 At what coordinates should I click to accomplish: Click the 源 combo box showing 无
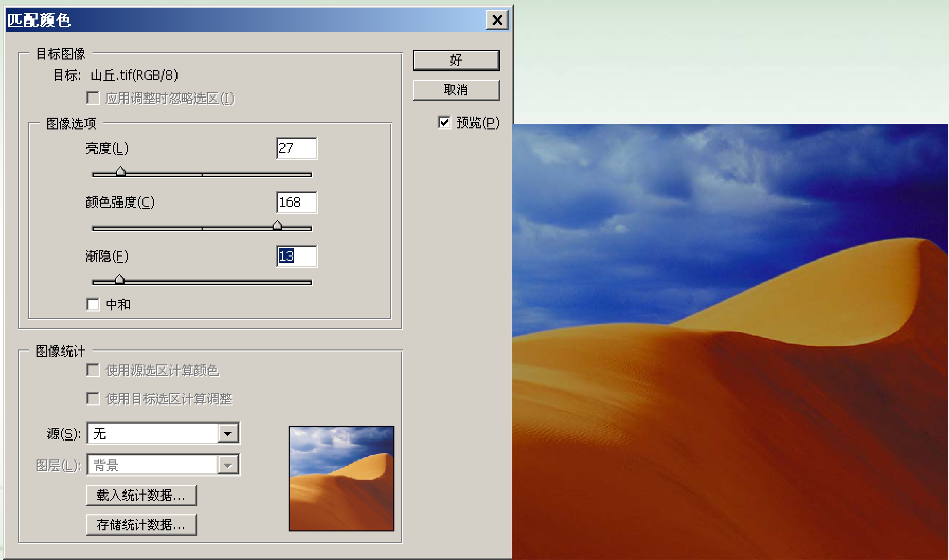click(153, 433)
